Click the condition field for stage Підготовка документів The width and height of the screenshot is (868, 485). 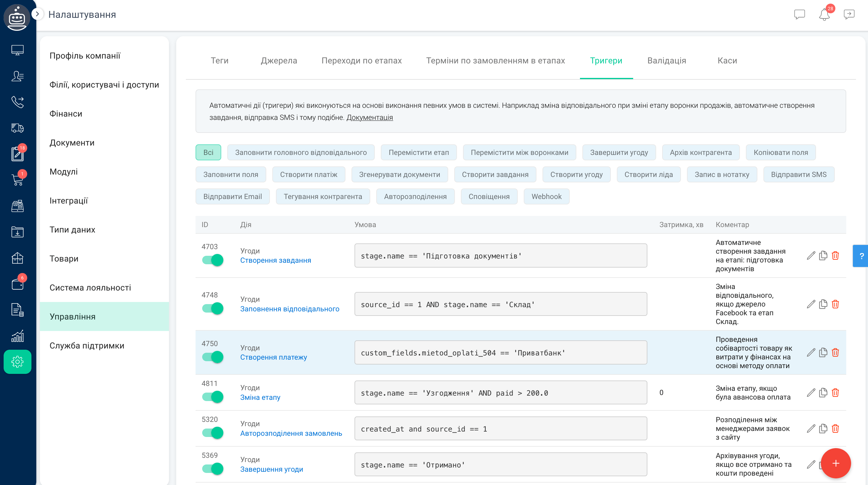point(501,255)
